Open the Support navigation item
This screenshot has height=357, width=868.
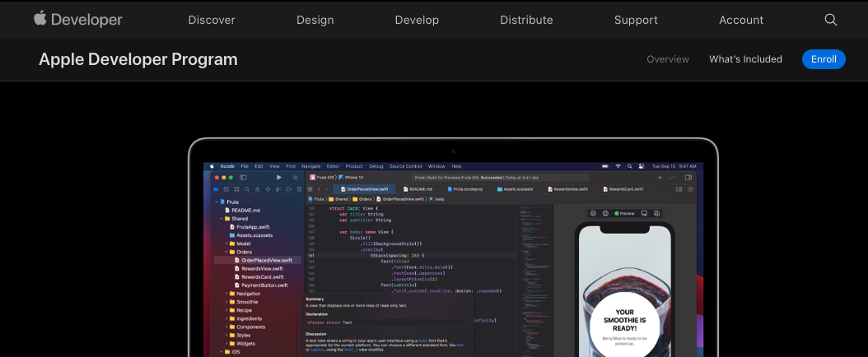click(x=636, y=20)
